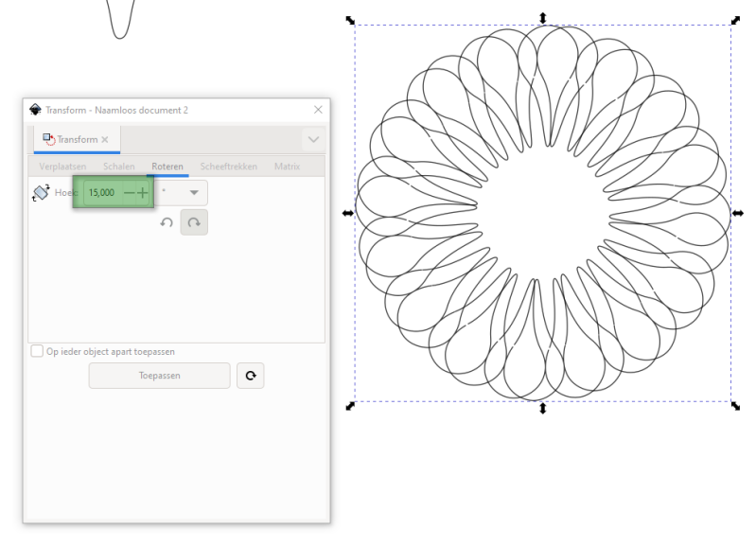Screen dimensions: 756x546
Task: Open the angle unit dropdown
Action: click(184, 193)
